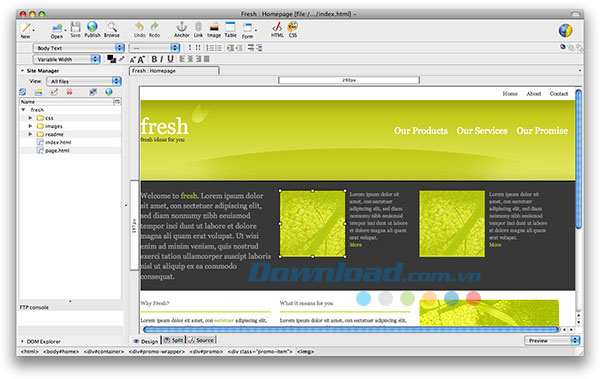Open the Preview mode dropdown

[x=552, y=340]
